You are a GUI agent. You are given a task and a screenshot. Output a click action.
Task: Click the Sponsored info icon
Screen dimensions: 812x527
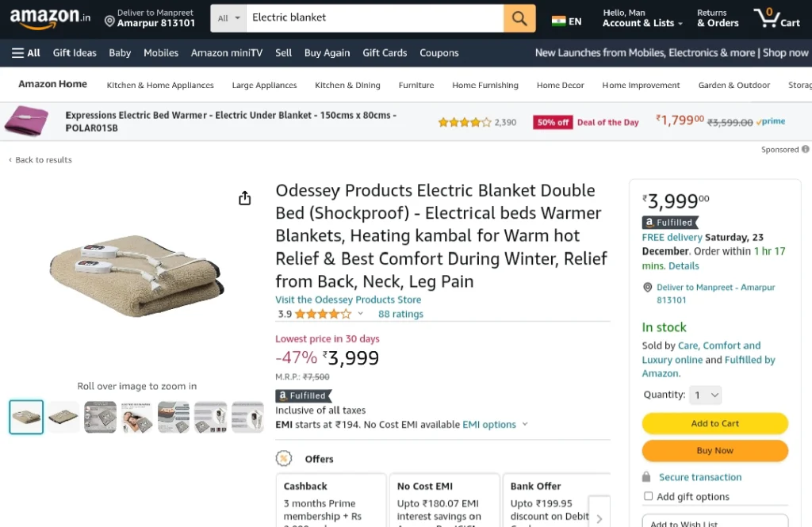click(806, 149)
